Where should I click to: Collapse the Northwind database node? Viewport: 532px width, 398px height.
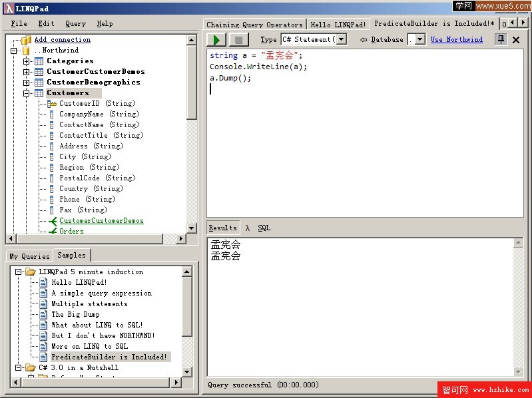pyautogui.click(x=13, y=51)
